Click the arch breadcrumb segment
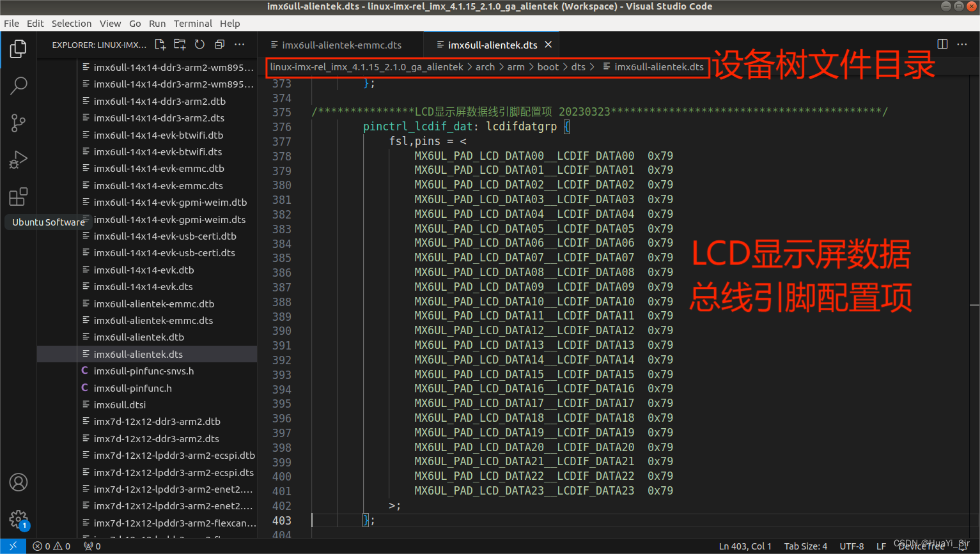Image resolution: width=980 pixels, height=554 pixels. 485,67
